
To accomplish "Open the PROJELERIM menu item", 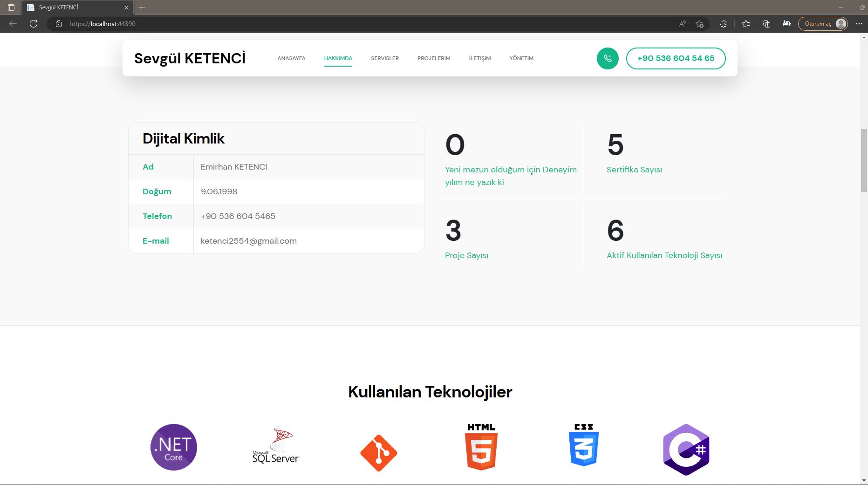I will click(434, 58).
